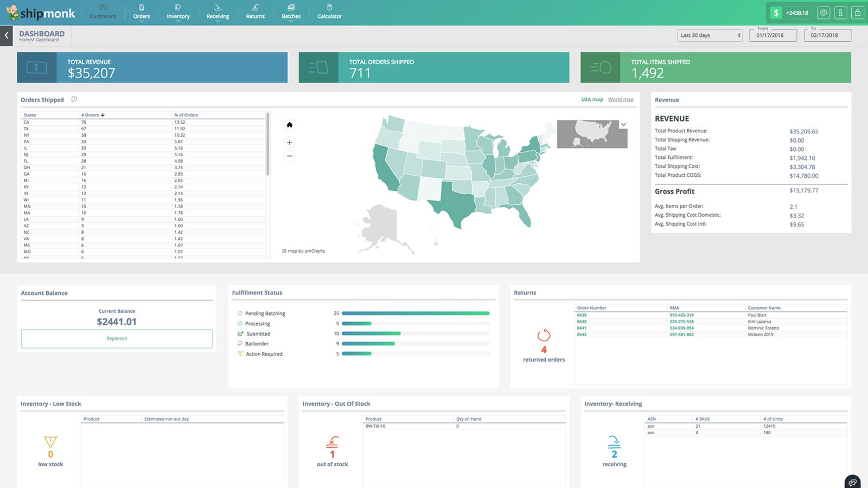Image resolution: width=868 pixels, height=488 pixels.
Task: Click the Orders Shipped table scrollbar
Action: tap(268, 144)
